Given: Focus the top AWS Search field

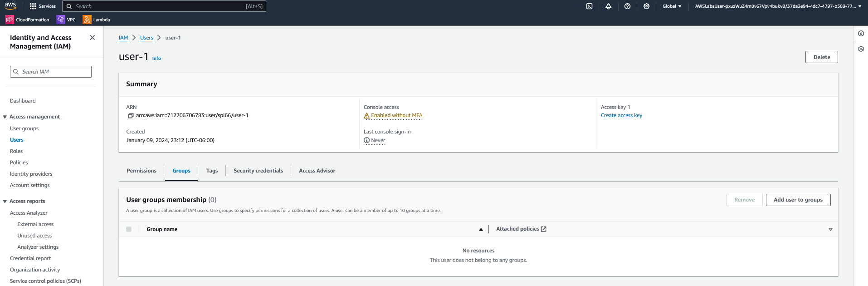Looking at the screenshot, I should click(x=164, y=6).
